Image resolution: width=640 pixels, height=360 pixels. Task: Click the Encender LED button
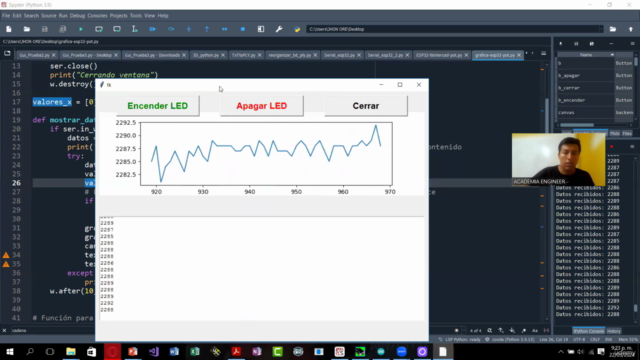click(158, 106)
